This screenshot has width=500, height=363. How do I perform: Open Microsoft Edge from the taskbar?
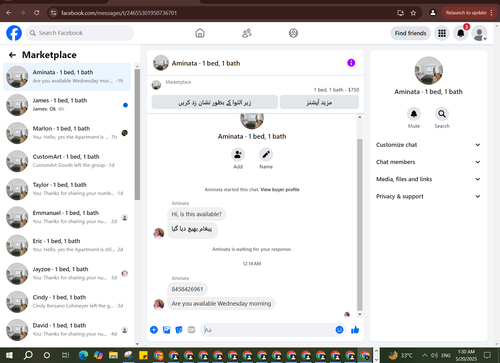point(83,355)
